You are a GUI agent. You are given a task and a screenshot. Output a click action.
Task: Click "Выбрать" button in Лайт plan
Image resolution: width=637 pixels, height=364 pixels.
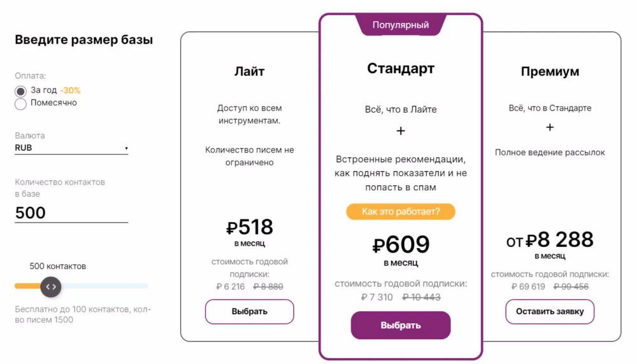(250, 311)
